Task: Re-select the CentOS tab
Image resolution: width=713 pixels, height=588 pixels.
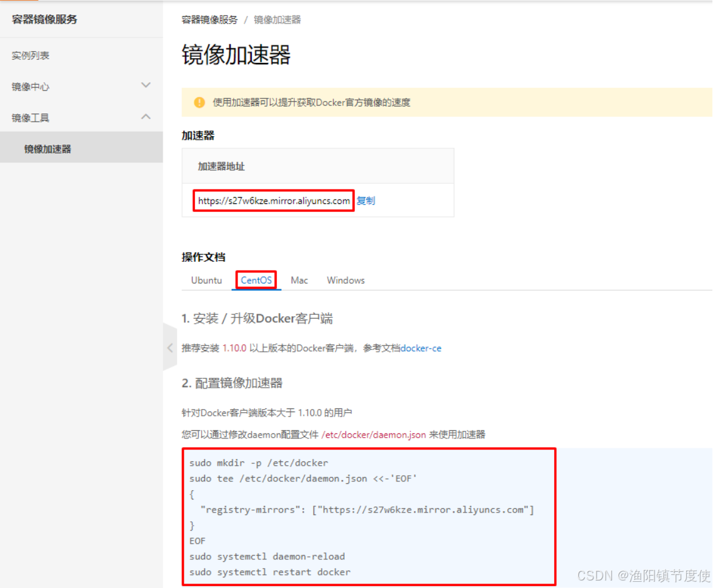Action: (256, 280)
